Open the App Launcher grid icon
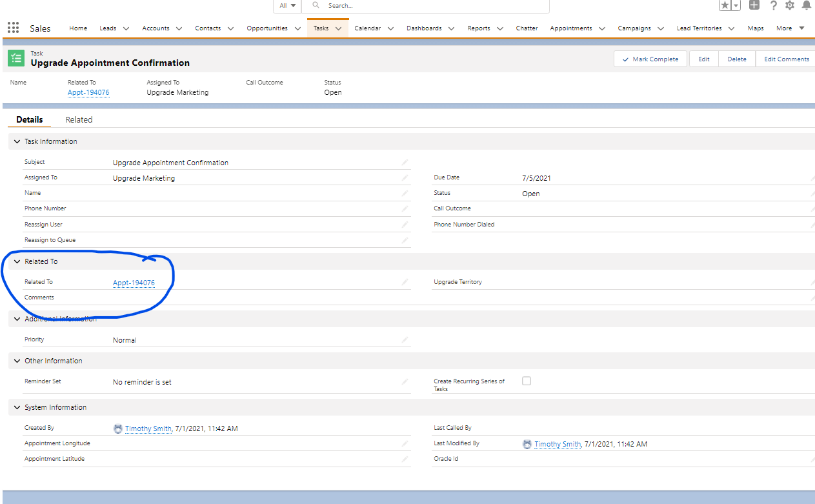The width and height of the screenshot is (815, 504). tap(13, 28)
